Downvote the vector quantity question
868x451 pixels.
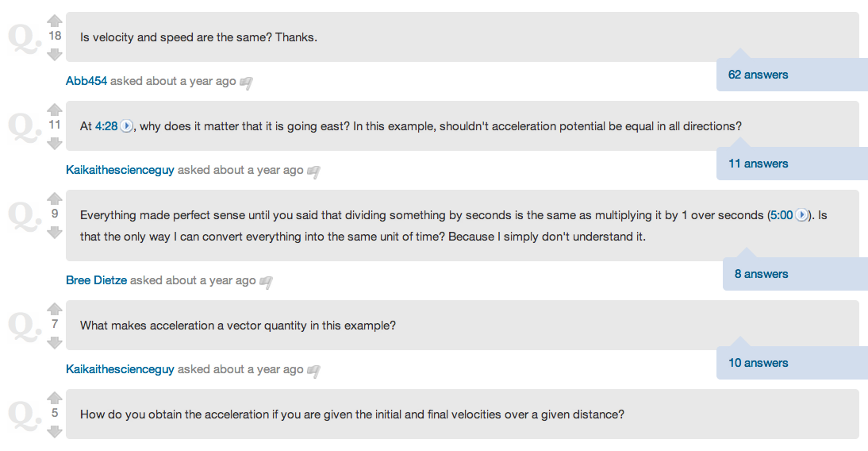click(x=55, y=342)
